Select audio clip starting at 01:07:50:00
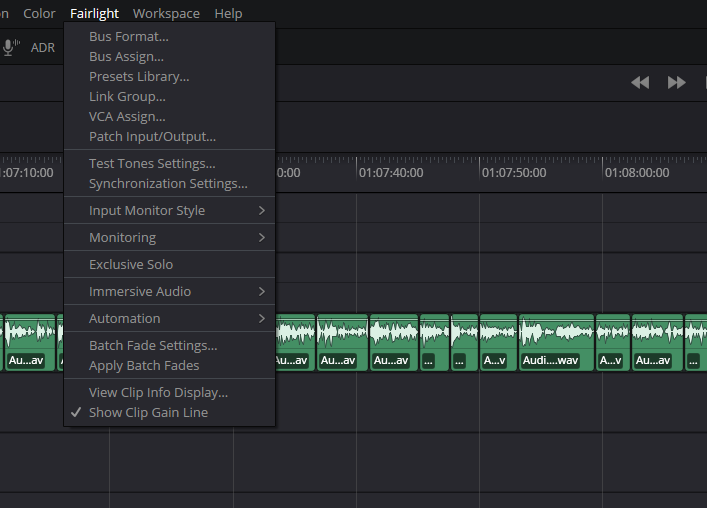Screen dimensions: 707x508 pyautogui.click(x=498, y=343)
